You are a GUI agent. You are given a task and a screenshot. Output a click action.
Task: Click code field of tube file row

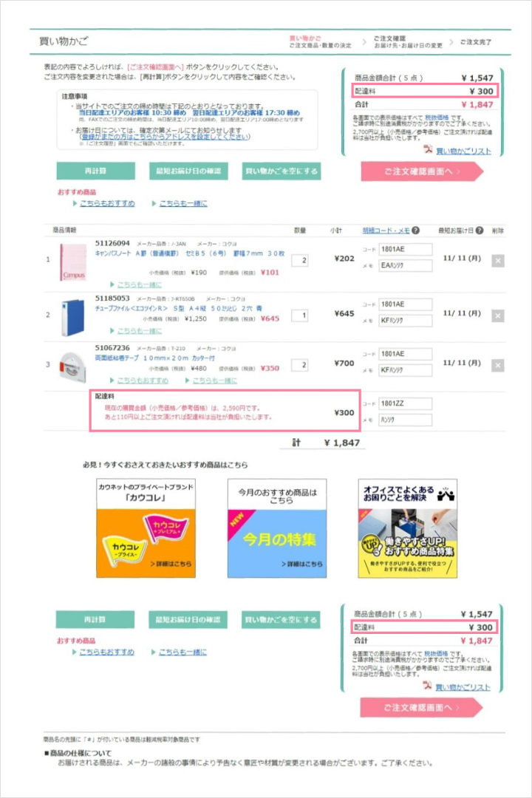point(406,304)
